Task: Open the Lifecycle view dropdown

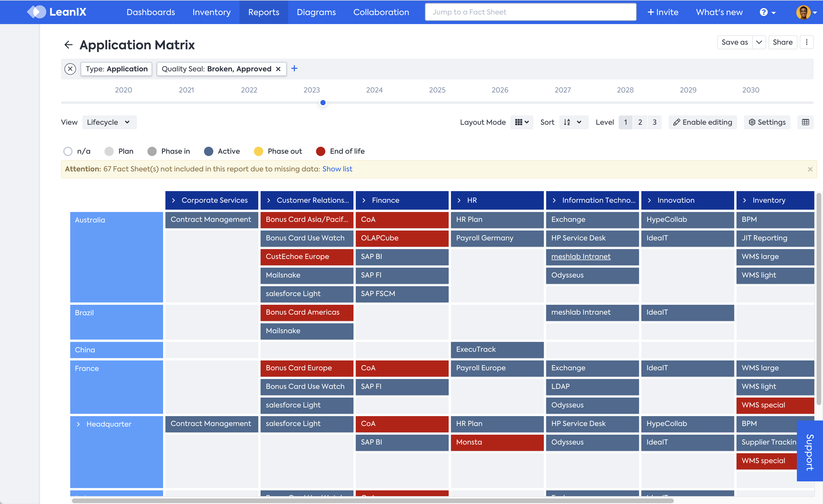Action: pyautogui.click(x=109, y=122)
